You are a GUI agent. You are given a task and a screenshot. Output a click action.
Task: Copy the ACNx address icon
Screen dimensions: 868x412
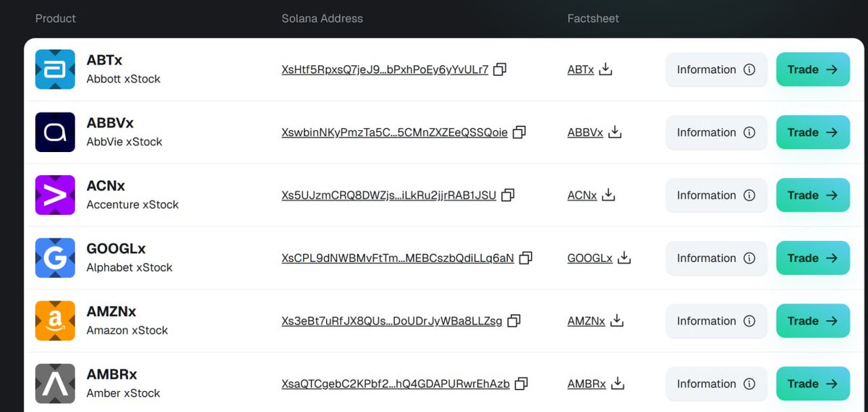(x=508, y=195)
